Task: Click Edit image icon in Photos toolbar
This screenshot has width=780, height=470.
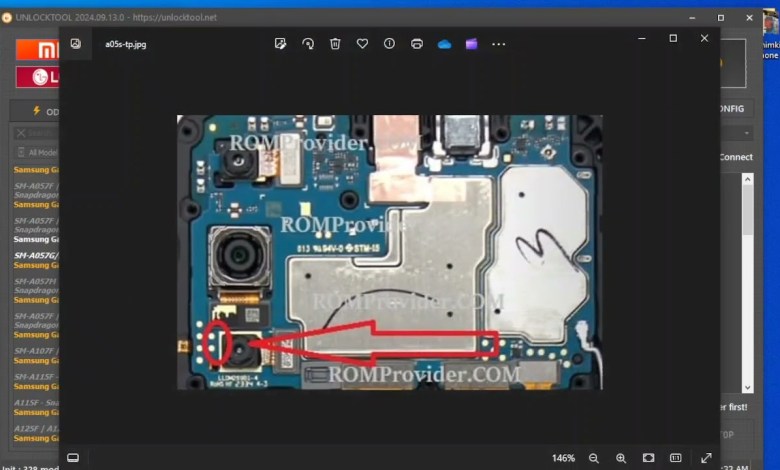Action: [281, 44]
